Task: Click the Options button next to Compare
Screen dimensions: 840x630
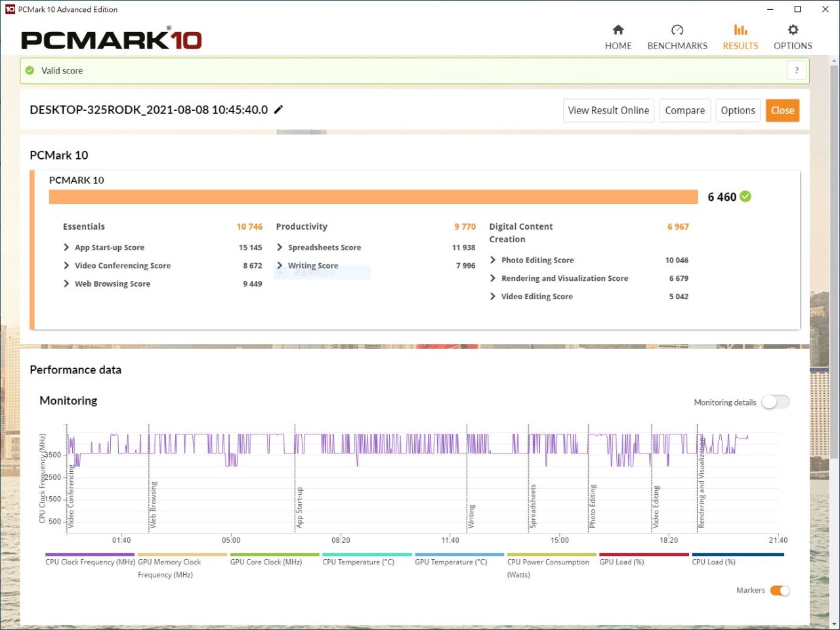Action: [x=738, y=110]
